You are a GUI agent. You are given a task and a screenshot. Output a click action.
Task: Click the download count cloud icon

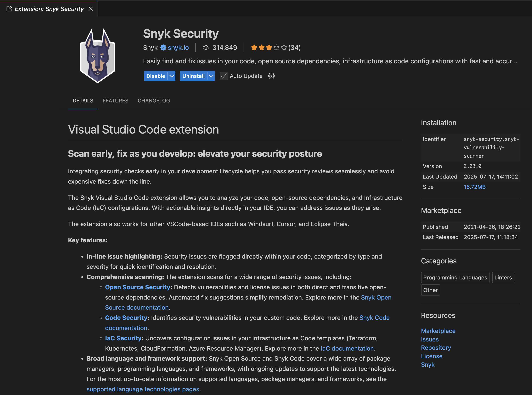pyautogui.click(x=206, y=48)
